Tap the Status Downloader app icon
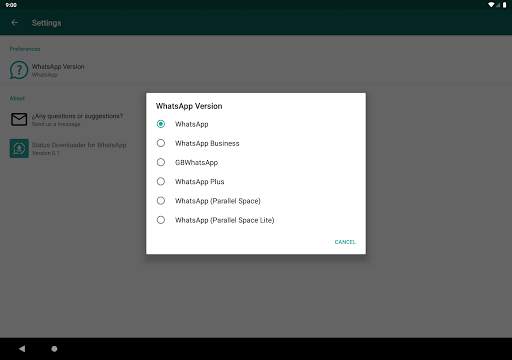The image size is (512, 360). click(x=19, y=148)
